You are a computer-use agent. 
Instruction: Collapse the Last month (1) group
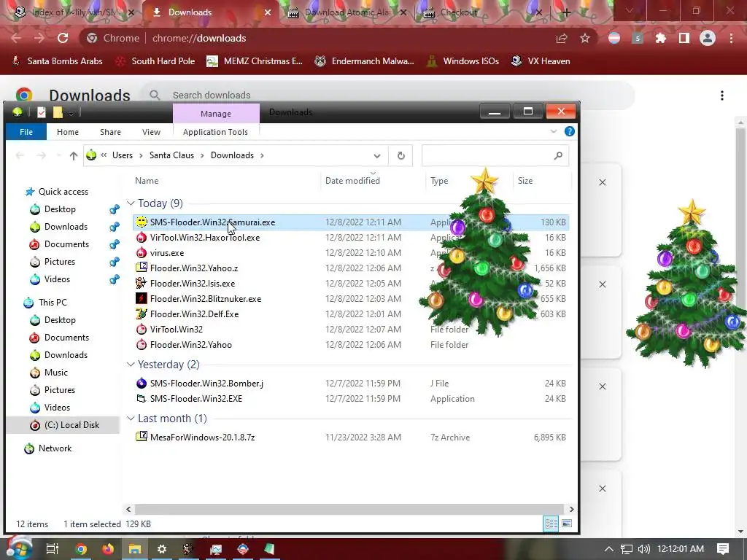[131, 418]
